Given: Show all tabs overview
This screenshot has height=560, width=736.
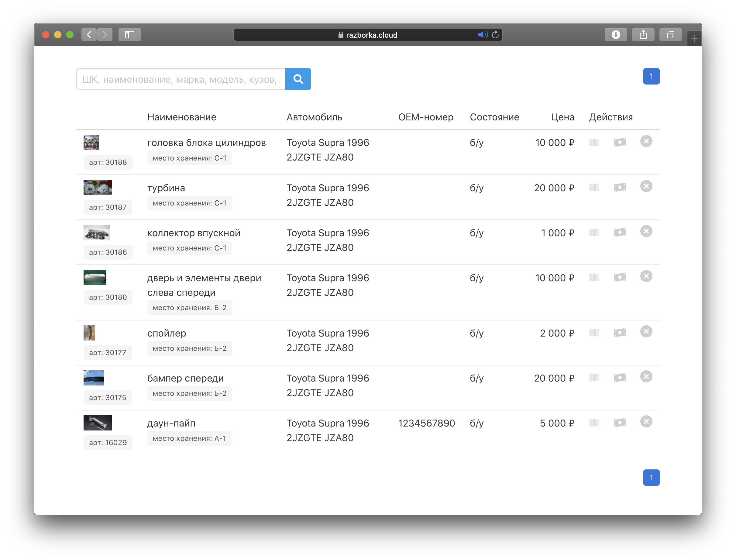Looking at the screenshot, I should click(x=670, y=35).
